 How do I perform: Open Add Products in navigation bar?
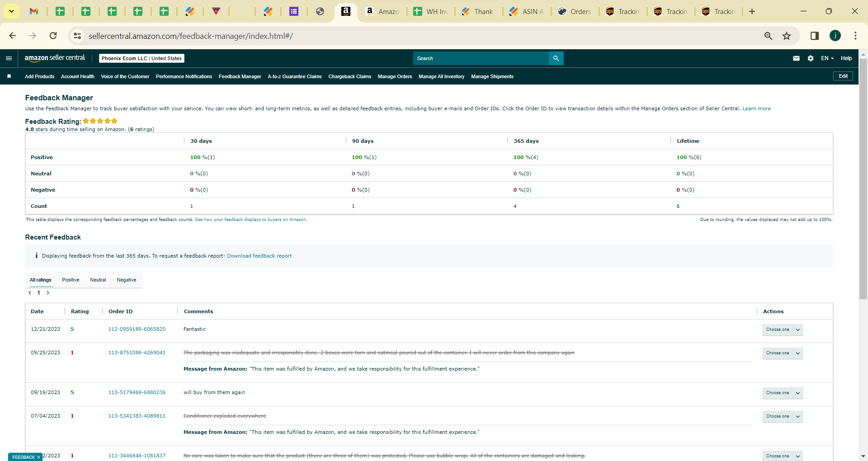pos(39,76)
